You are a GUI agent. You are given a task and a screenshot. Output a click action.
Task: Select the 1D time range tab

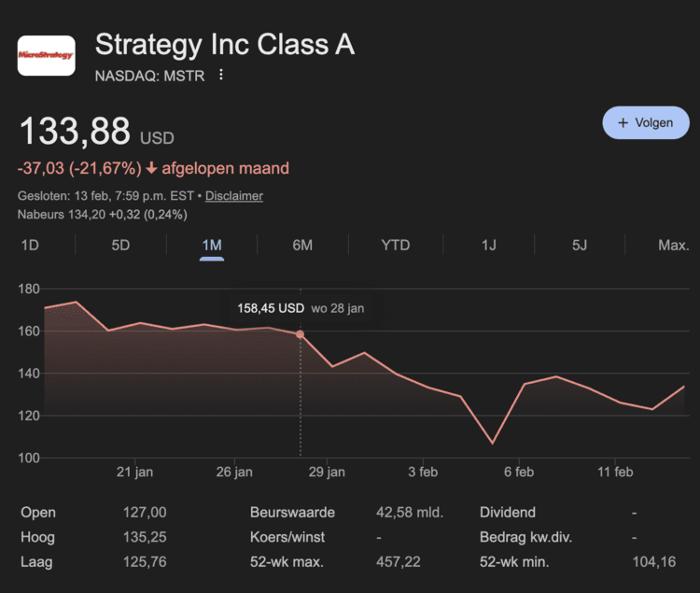[30, 245]
